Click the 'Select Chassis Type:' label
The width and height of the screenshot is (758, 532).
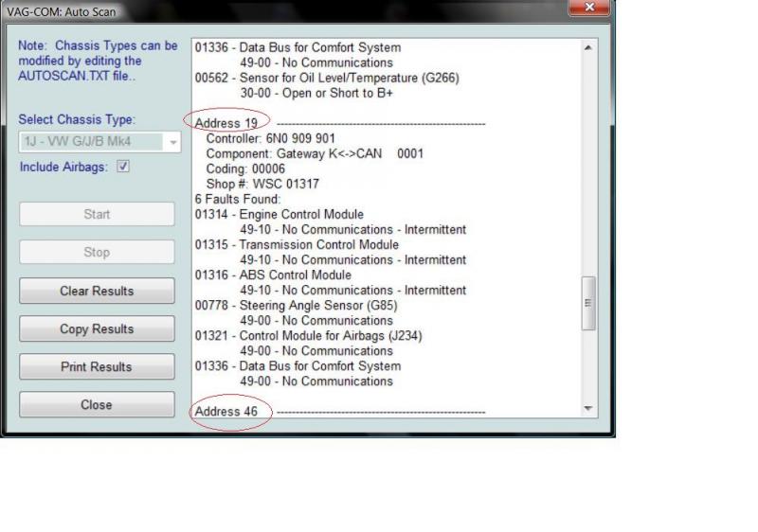tap(77, 119)
